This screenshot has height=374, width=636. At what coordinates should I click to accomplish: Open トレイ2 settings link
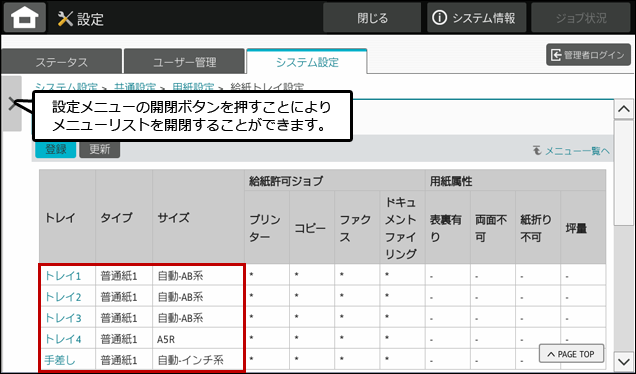click(63, 297)
